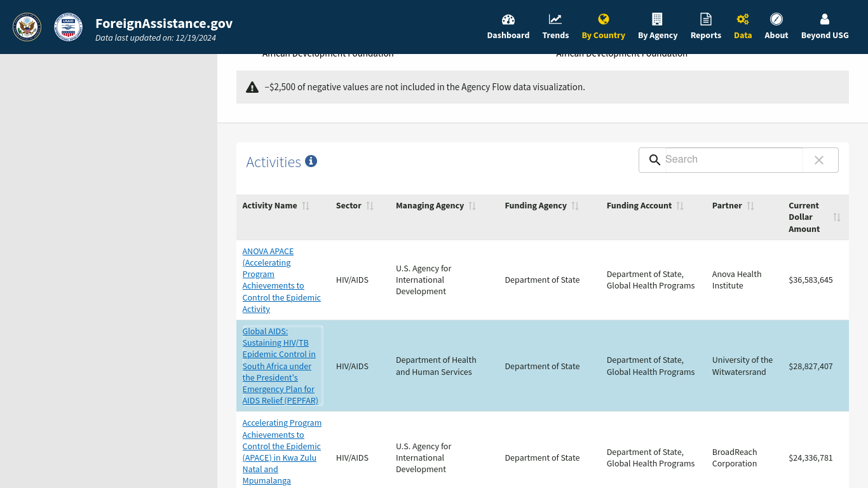
Task: Click the Activities section heading
Action: pyautogui.click(x=273, y=162)
